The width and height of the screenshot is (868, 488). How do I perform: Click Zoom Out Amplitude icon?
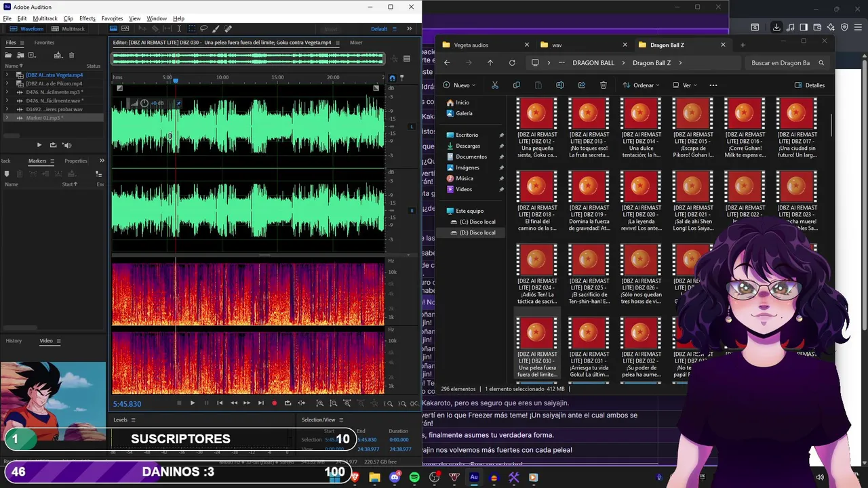(x=333, y=403)
